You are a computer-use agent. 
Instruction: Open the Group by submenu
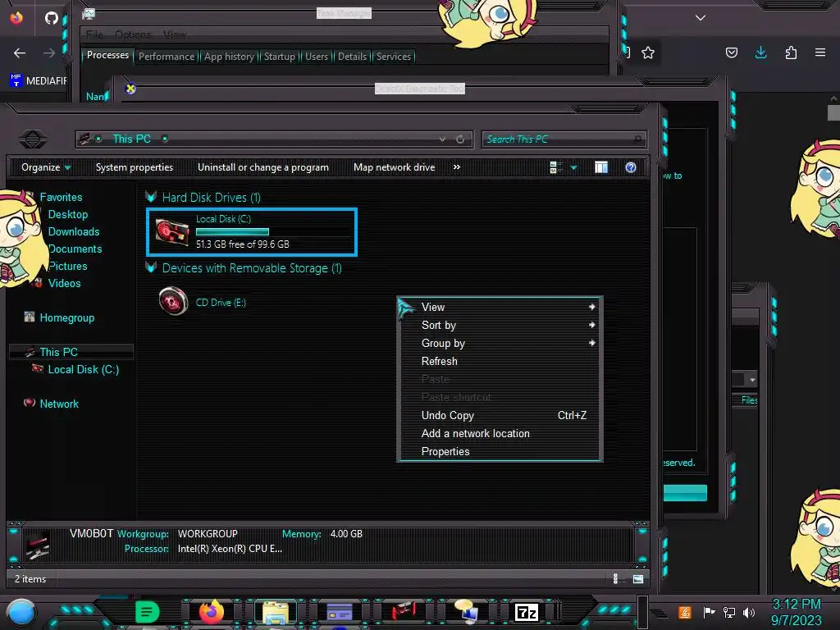coord(500,344)
